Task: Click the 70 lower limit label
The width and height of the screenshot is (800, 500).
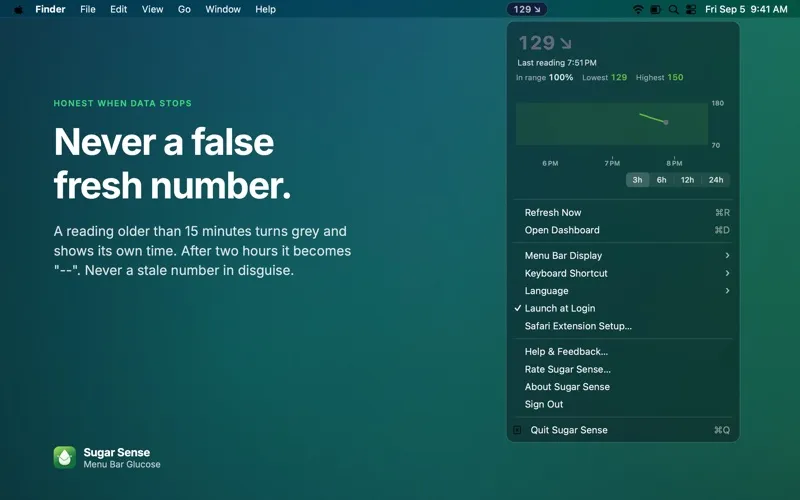Action: 716,145
